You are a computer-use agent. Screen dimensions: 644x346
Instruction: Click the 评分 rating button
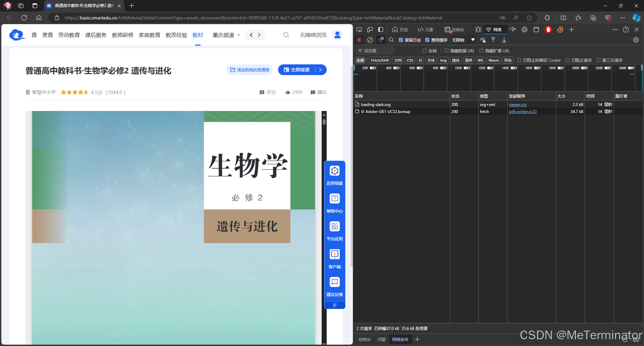[267, 92]
